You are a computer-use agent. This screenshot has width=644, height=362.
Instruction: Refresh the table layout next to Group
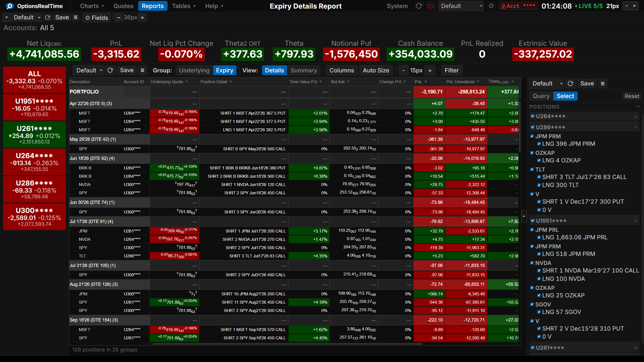[x=110, y=70]
